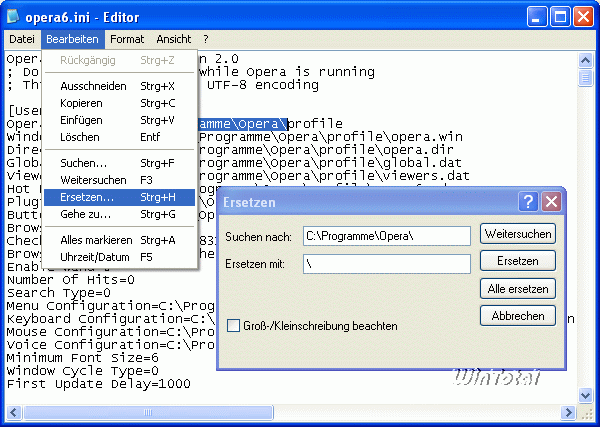Choose Suchen... menu entry

coord(119,163)
